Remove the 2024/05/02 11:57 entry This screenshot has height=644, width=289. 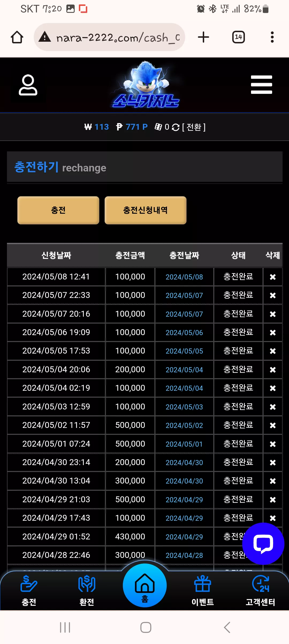273,425
